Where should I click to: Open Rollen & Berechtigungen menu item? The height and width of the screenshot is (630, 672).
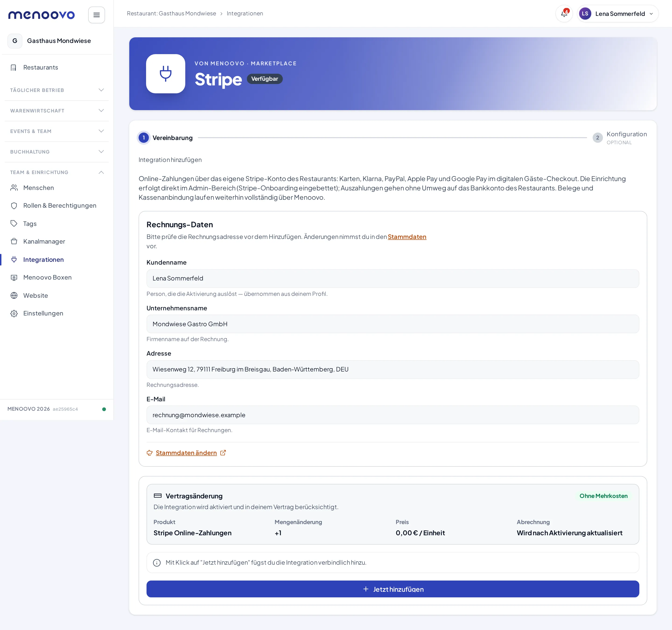(x=57, y=206)
